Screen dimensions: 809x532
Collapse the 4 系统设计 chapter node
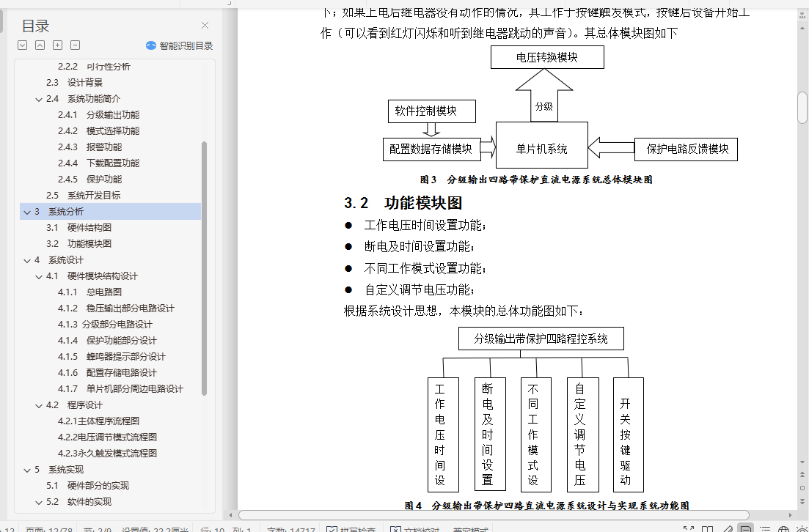(27, 260)
